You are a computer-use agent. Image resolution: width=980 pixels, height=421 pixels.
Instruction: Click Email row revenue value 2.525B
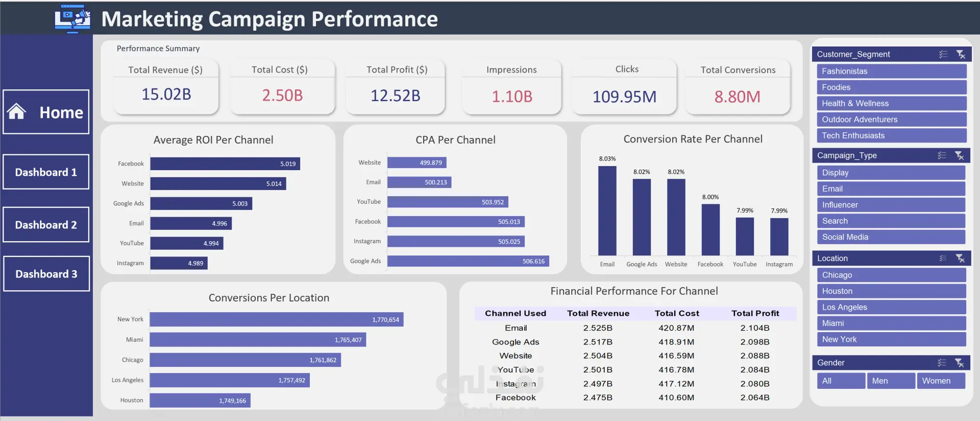click(x=598, y=328)
